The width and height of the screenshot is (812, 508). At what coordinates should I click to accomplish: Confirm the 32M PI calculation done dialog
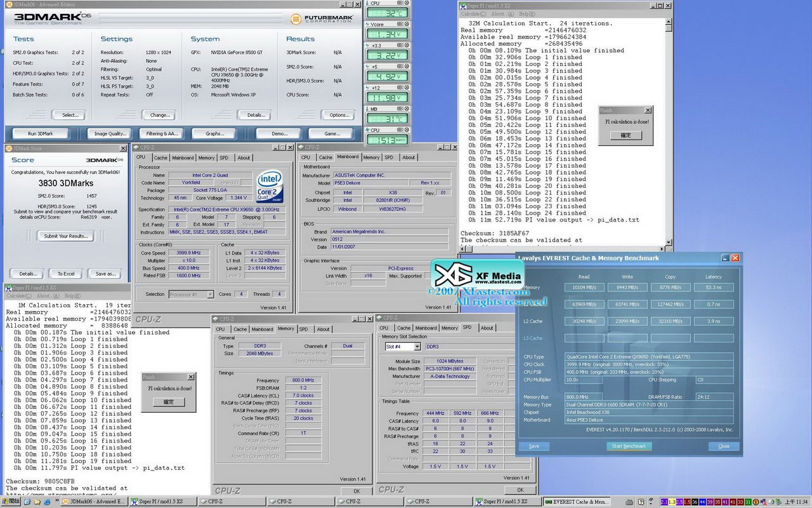[625, 135]
